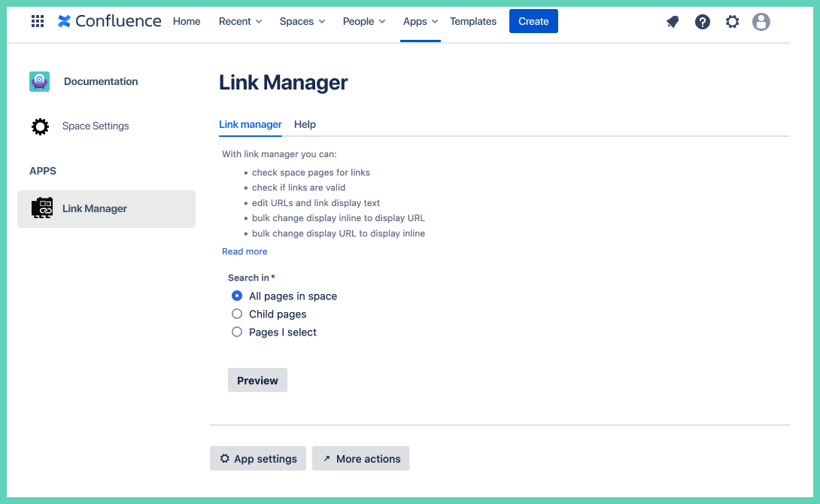The height and width of the screenshot is (504, 820).
Task: Click the Read more link
Action: coord(244,251)
